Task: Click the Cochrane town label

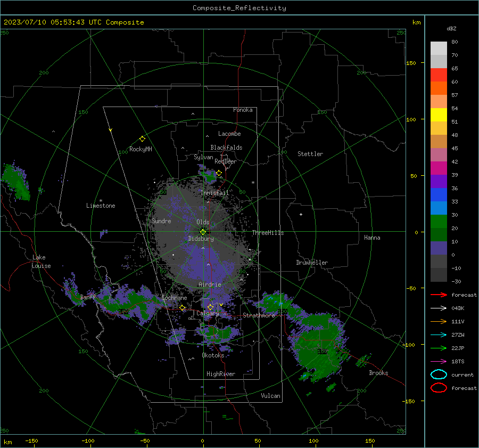Action: pyautogui.click(x=174, y=298)
